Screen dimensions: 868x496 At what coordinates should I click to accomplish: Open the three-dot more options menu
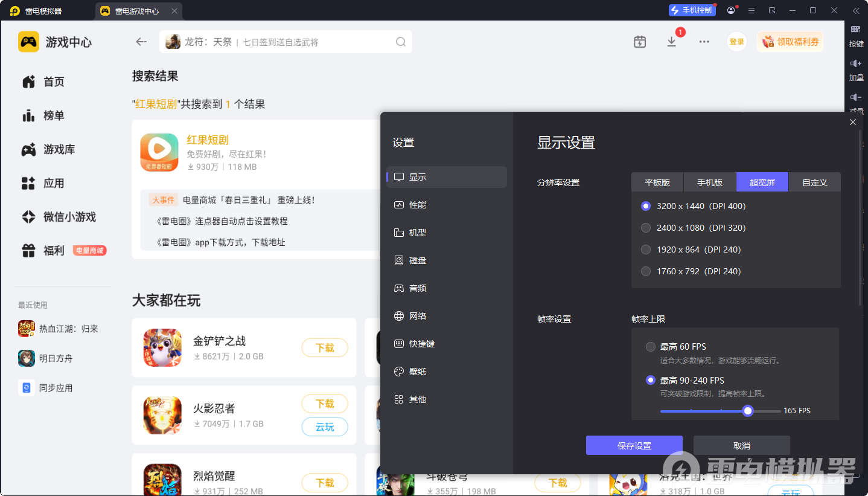[704, 42]
